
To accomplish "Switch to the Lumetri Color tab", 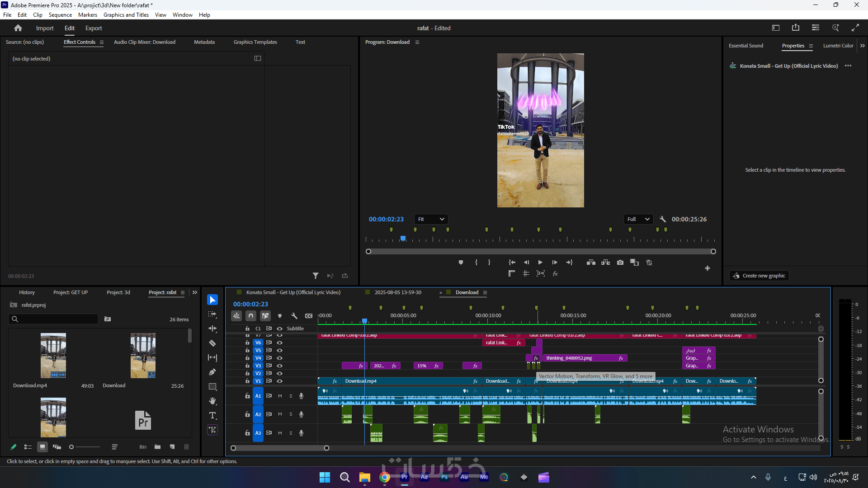I will pos(838,46).
